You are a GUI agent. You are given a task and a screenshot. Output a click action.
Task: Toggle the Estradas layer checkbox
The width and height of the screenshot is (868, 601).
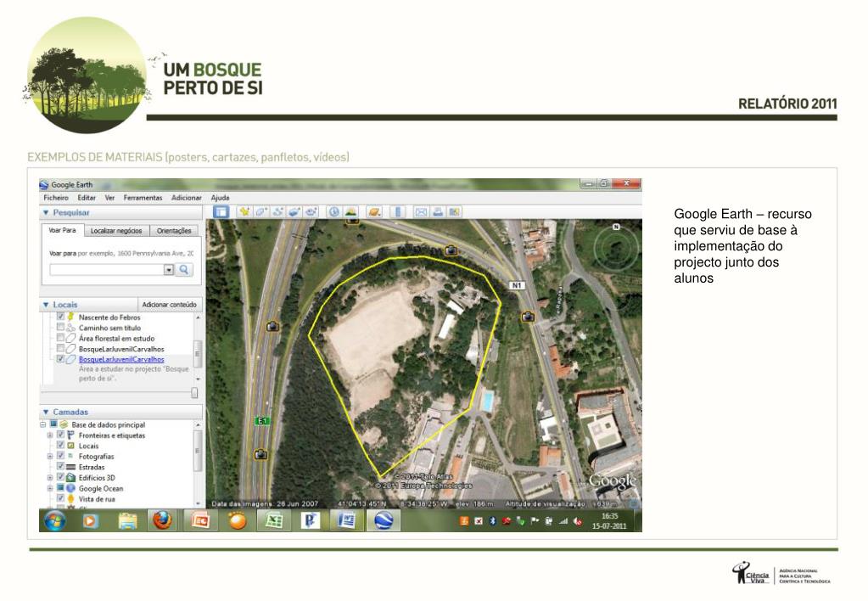pos(60,467)
